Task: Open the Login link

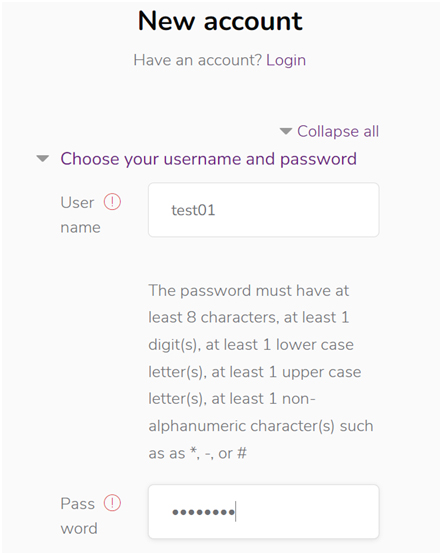Action: pyautogui.click(x=286, y=60)
